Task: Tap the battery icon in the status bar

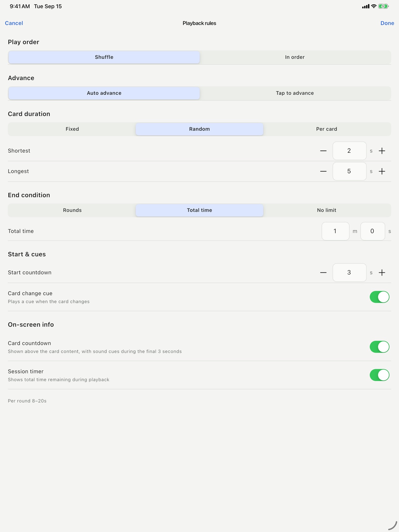Action: click(384, 6)
